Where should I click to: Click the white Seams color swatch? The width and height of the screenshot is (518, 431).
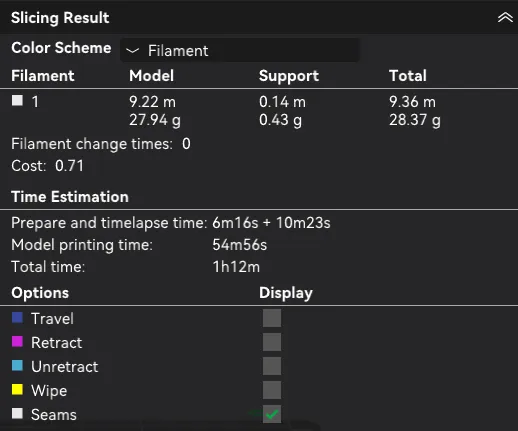click(x=17, y=413)
